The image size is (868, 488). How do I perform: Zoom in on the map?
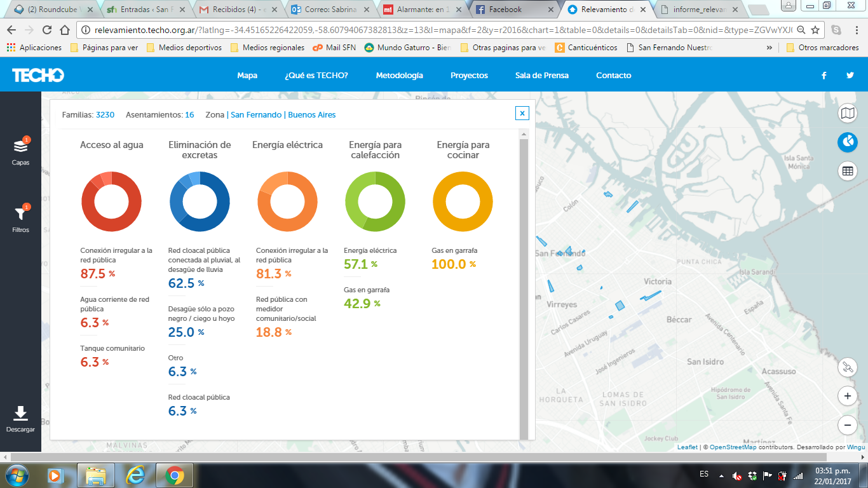pos(847,396)
